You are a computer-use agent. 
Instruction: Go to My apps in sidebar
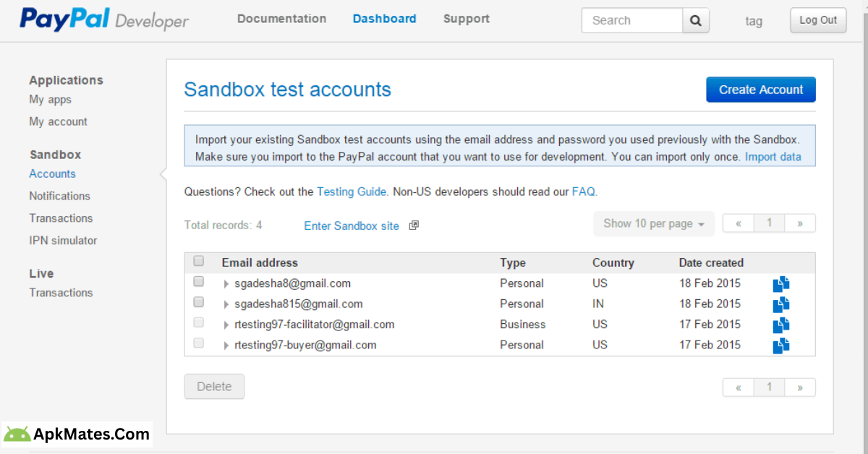[50, 100]
